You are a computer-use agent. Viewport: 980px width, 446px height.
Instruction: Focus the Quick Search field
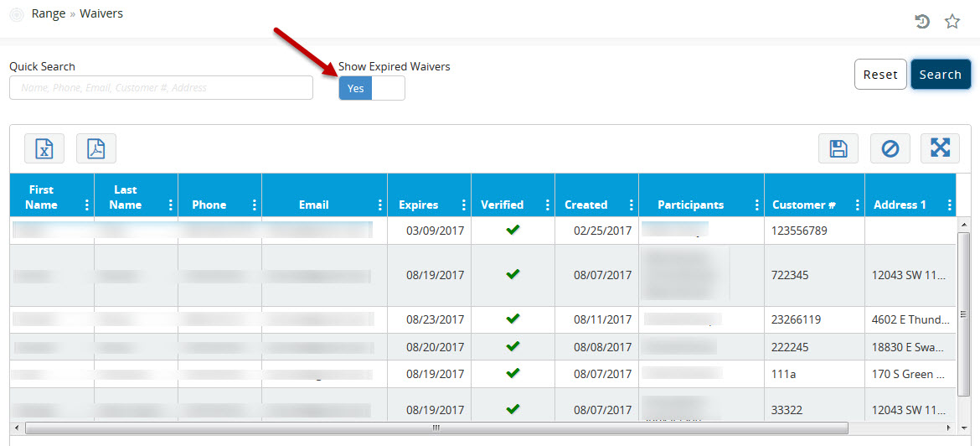162,88
